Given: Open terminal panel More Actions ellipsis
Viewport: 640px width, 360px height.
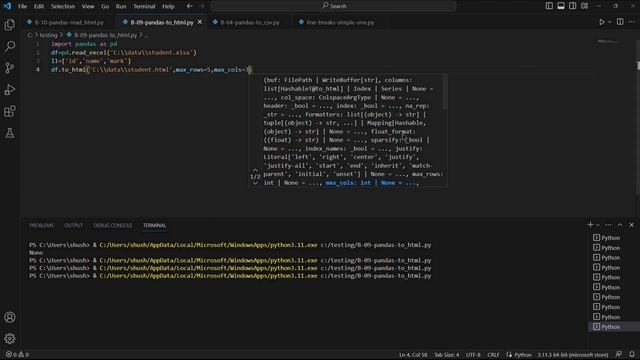Looking at the screenshot, I should coord(608,225).
